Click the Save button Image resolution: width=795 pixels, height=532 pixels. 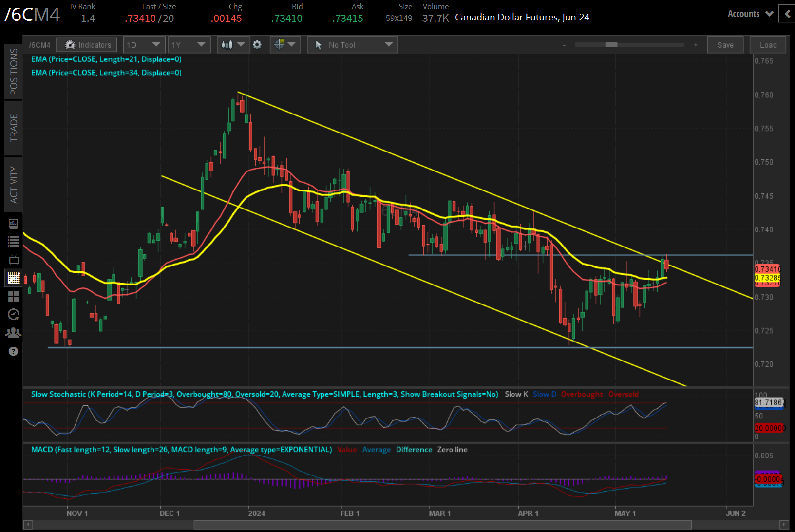click(725, 44)
